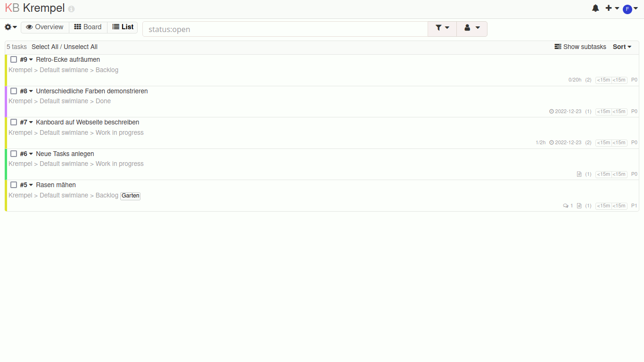Select the checkbox for task #7
Image resolution: width=644 pixels, height=362 pixels.
coord(14,122)
